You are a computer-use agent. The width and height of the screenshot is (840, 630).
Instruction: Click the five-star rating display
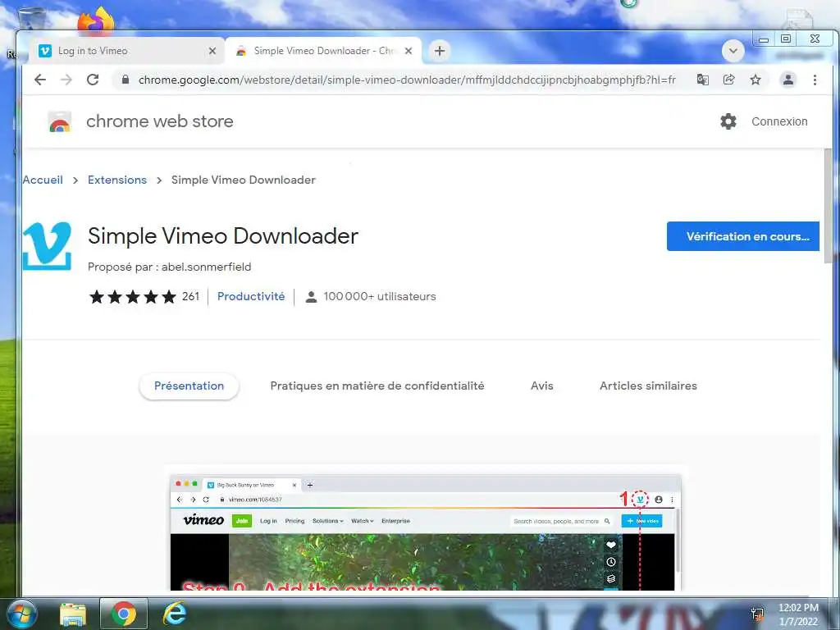(133, 297)
